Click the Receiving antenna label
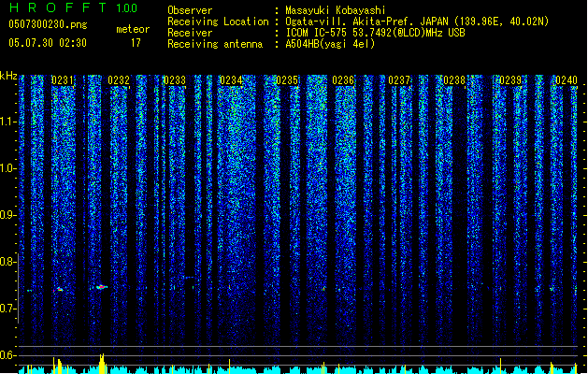588x374 pixels. 215,44
